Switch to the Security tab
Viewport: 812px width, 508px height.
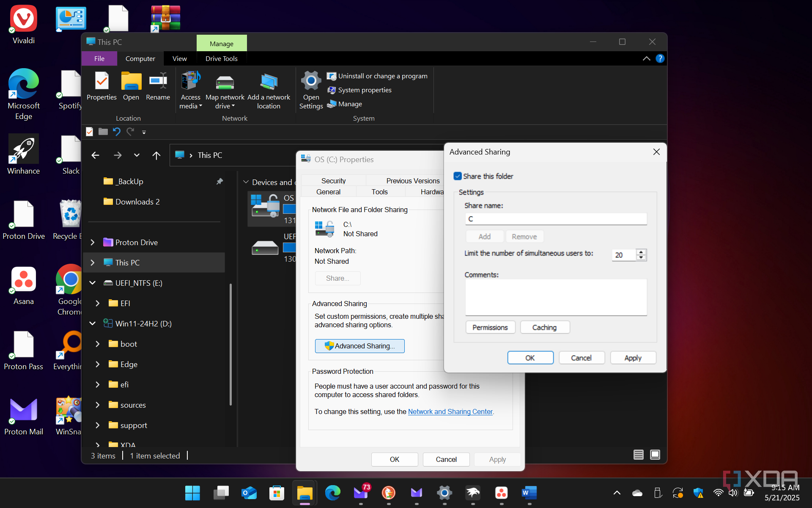tap(333, 181)
